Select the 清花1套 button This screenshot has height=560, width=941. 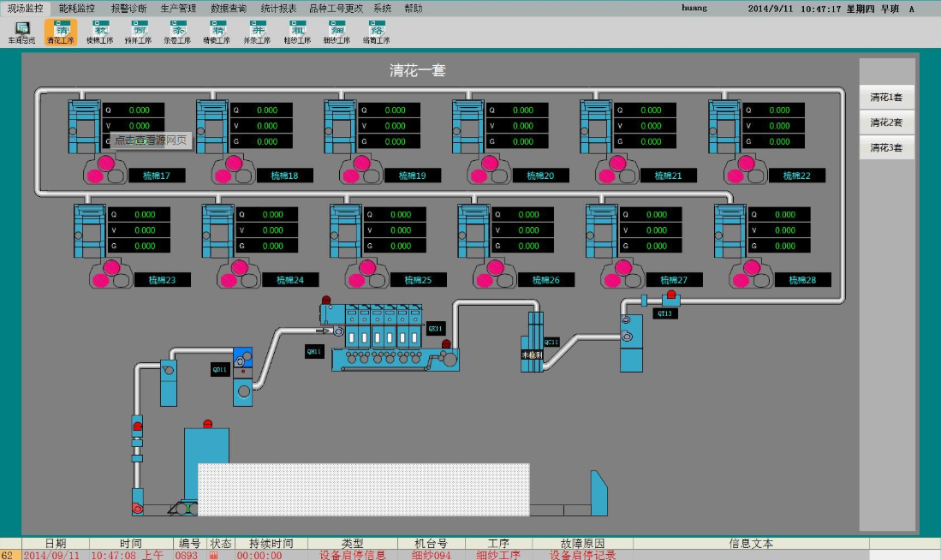(x=886, y=97)
